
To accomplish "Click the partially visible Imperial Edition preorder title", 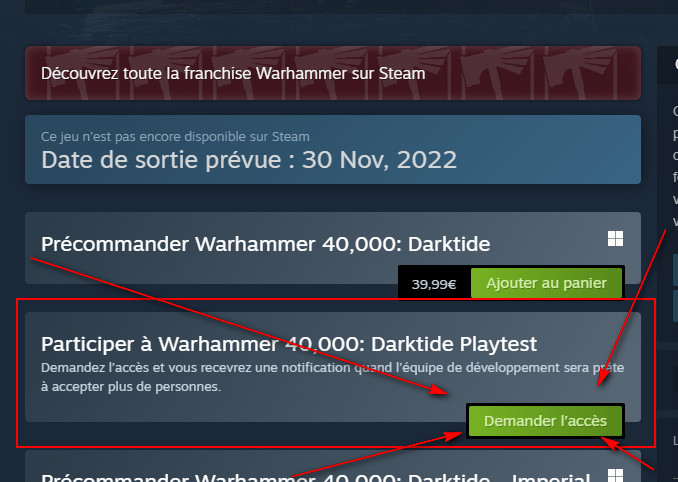I will tap(316, 476).
